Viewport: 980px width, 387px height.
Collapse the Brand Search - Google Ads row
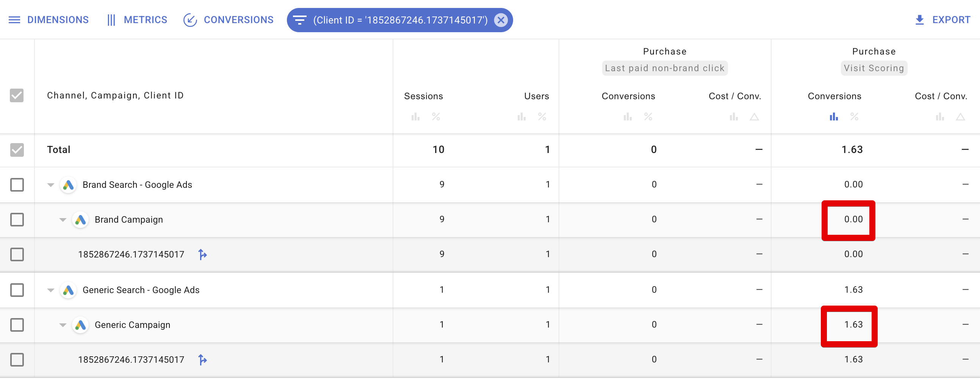coord(51,185)
